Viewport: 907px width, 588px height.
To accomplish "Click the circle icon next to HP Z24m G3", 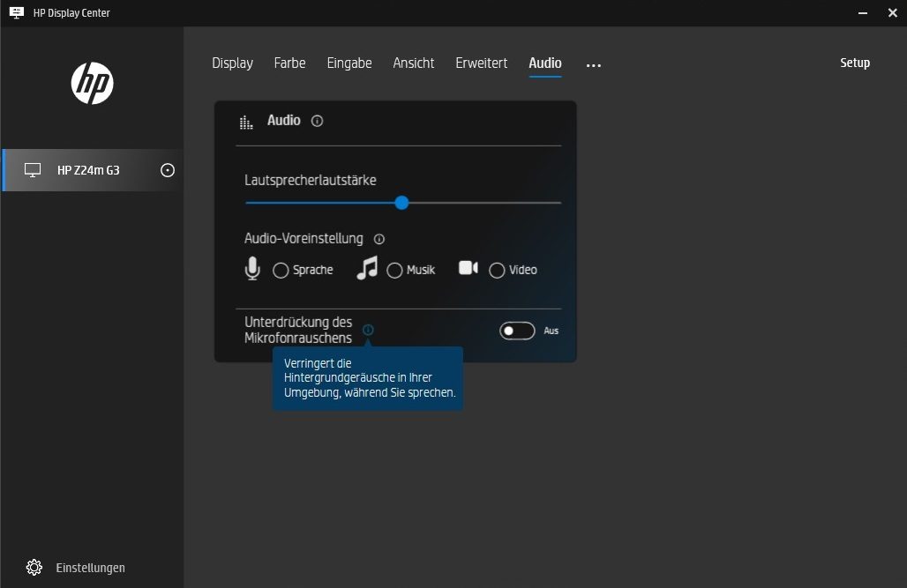I will pos(168,170).
